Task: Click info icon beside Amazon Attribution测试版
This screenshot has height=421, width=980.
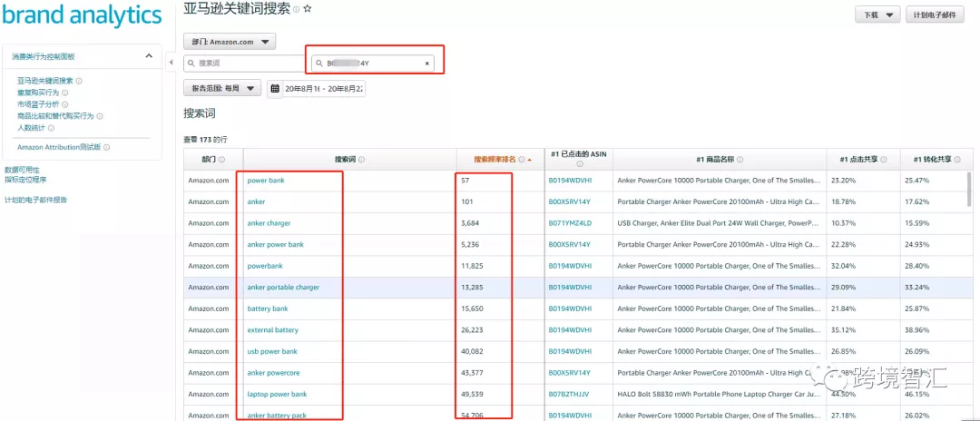Action: click(x=107, y=147)
